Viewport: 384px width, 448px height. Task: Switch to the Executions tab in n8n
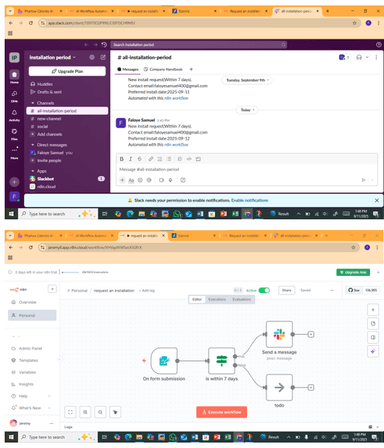[217, 299]
